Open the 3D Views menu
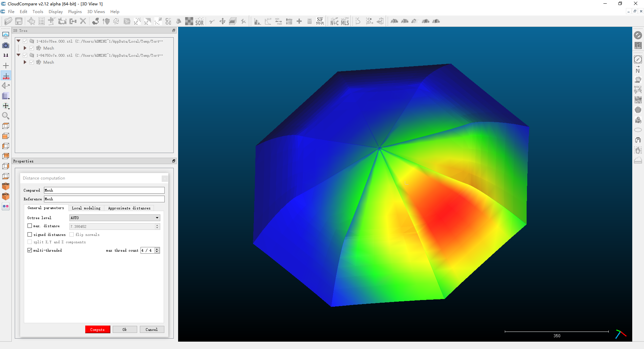 (96, 12)
